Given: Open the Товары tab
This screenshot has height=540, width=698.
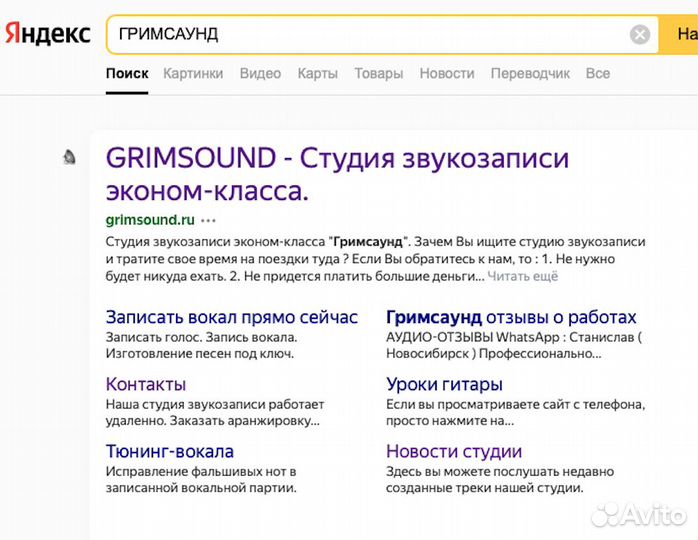Looking at the screenshot, I should coord(378,73).
